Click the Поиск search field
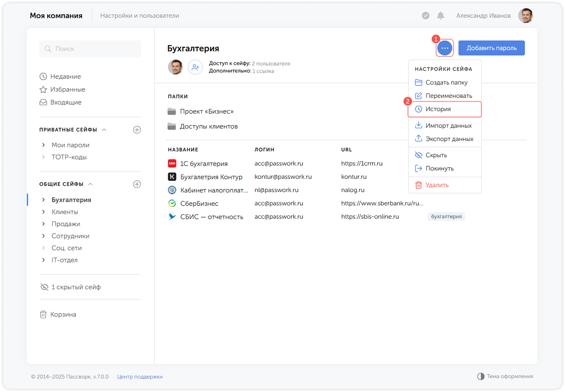This screenshot has width=565, height=392. (x=90, y=49)
